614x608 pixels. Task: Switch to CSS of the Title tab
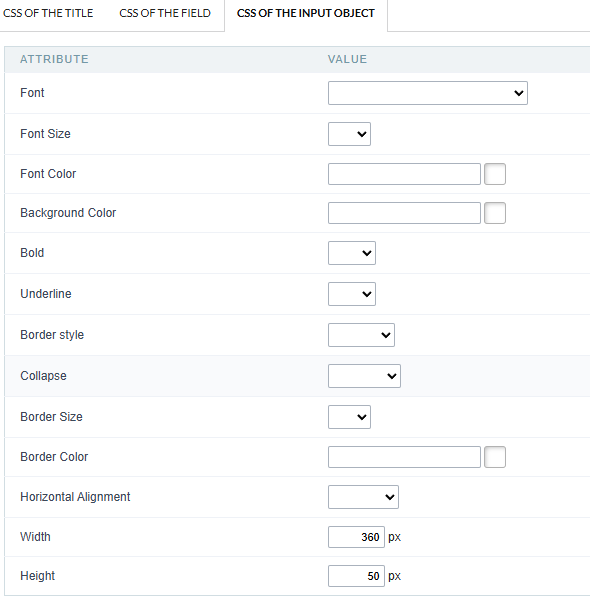(48, 13)
